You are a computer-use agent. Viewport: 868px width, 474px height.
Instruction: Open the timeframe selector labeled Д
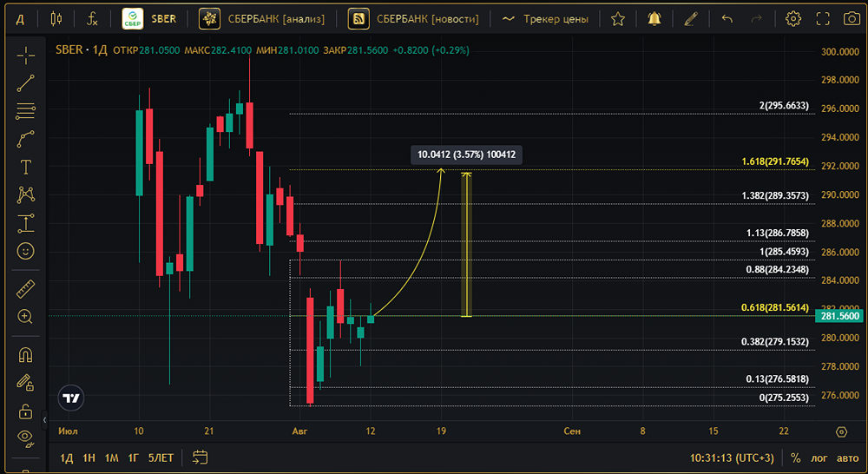coord(20,19)
